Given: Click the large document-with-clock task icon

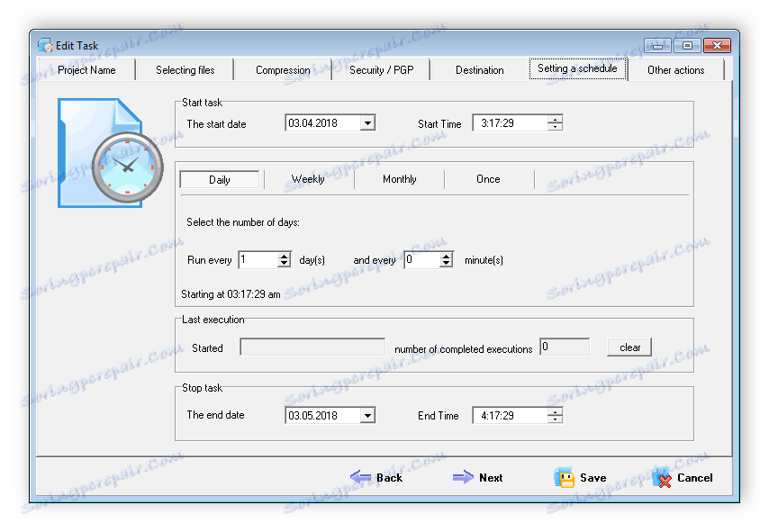Looking at the screenshot, I should point(108,153).
